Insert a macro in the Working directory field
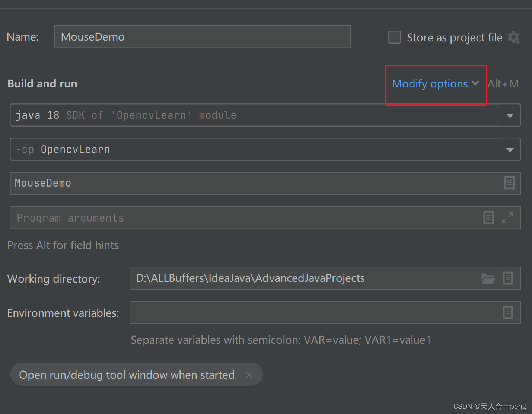 pos(508,278)
